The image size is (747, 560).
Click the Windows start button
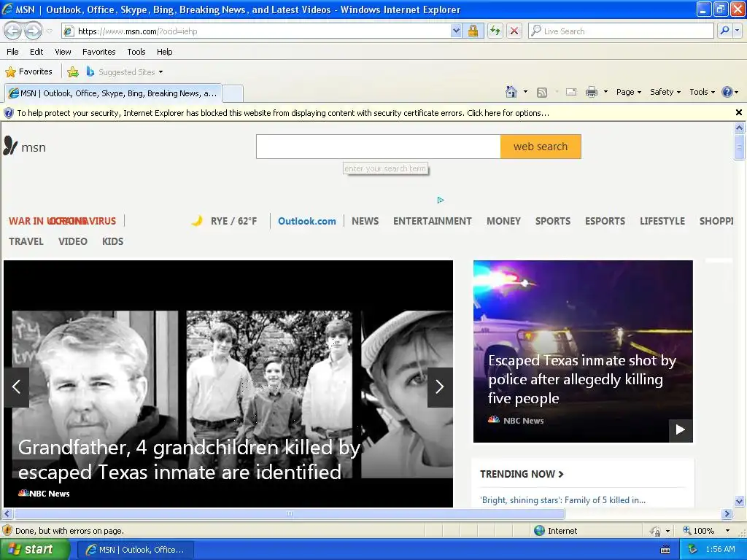35,550
